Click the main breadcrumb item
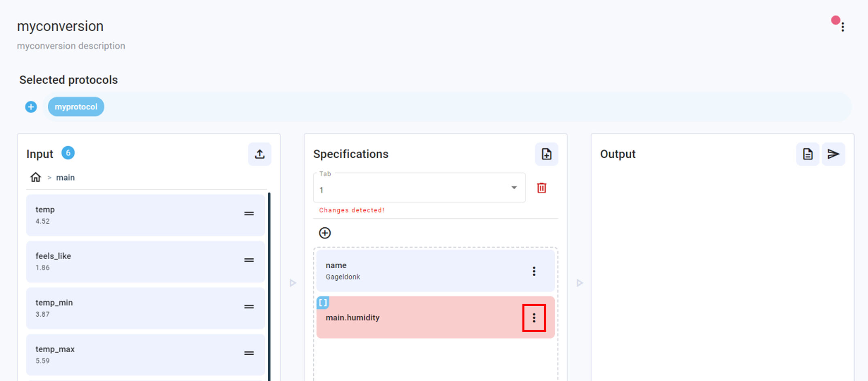868x381 pixels. [x=66, y=177]
